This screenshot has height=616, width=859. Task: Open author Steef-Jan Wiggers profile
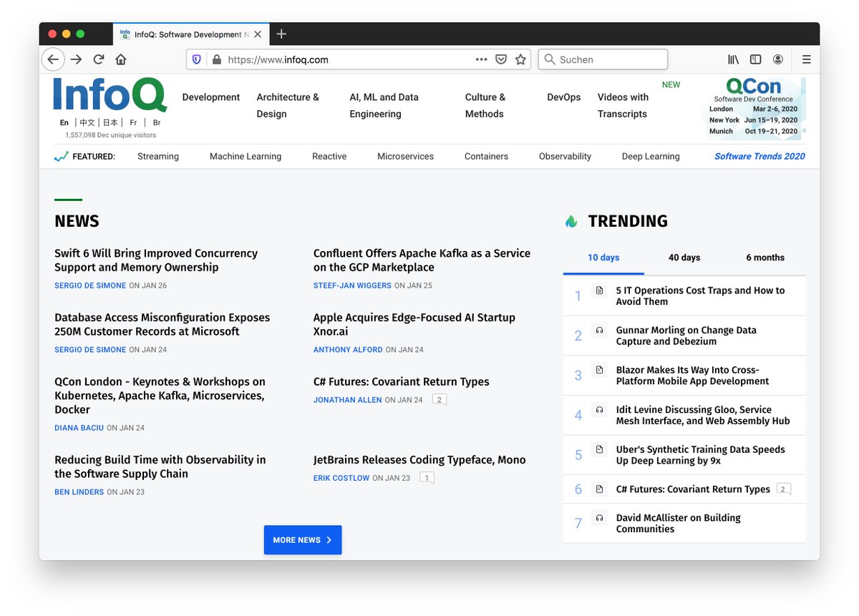click(352, 285)
